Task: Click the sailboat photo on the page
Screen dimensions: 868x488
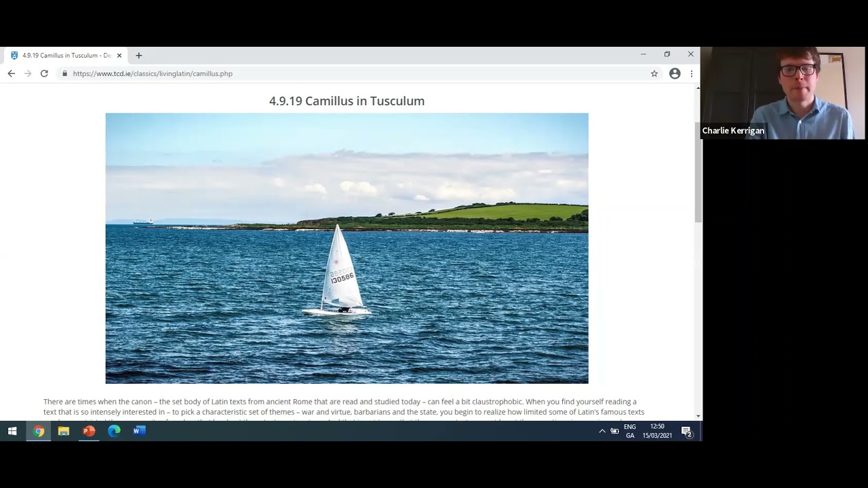Action: tap(347, 248)
